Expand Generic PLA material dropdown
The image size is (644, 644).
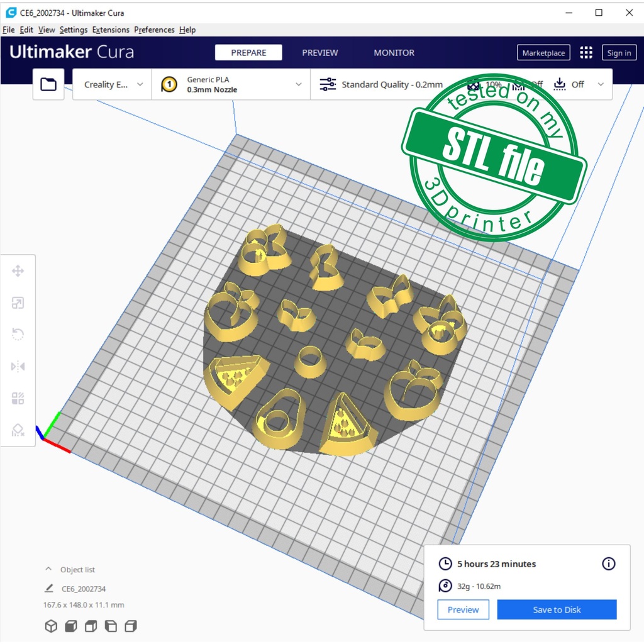point(231,84)
